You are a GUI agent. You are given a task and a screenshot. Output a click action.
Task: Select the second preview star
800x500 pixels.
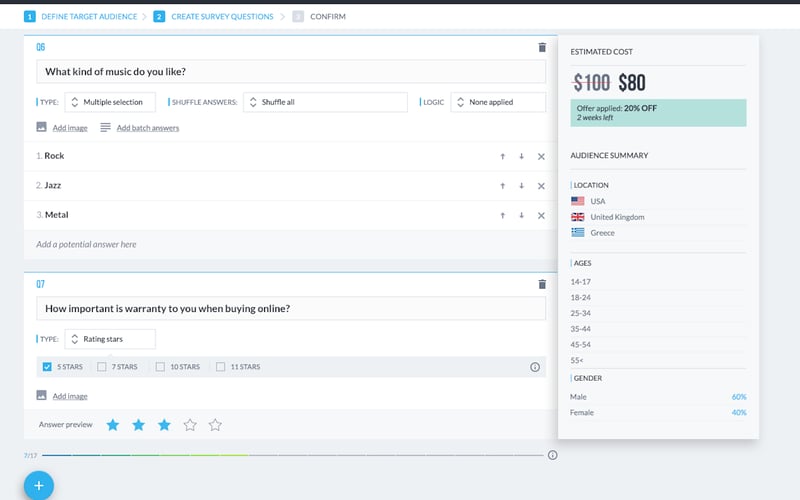138,424
